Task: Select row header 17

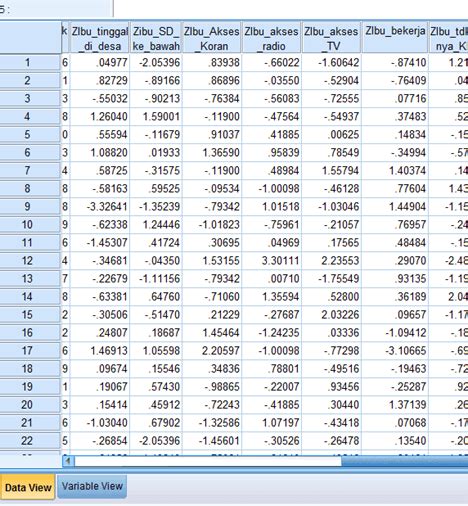Action: pyautogui.click(x=30, y=351)
